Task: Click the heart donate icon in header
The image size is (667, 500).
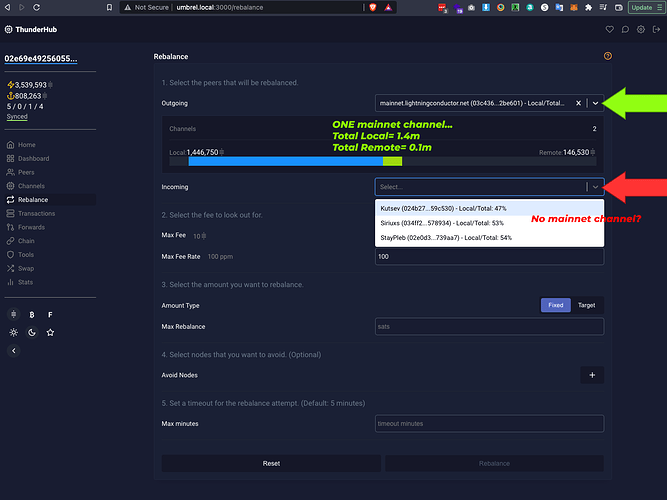Action: (x=610, y=29)
